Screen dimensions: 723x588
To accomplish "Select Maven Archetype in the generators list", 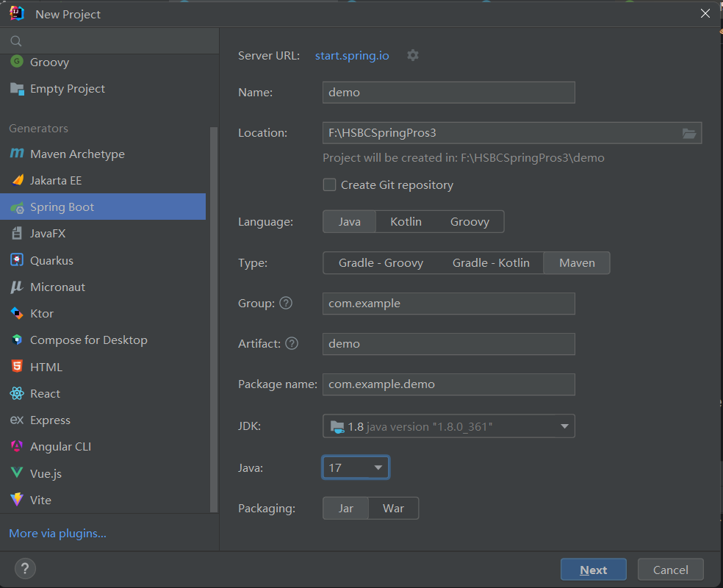I will 77,154.
